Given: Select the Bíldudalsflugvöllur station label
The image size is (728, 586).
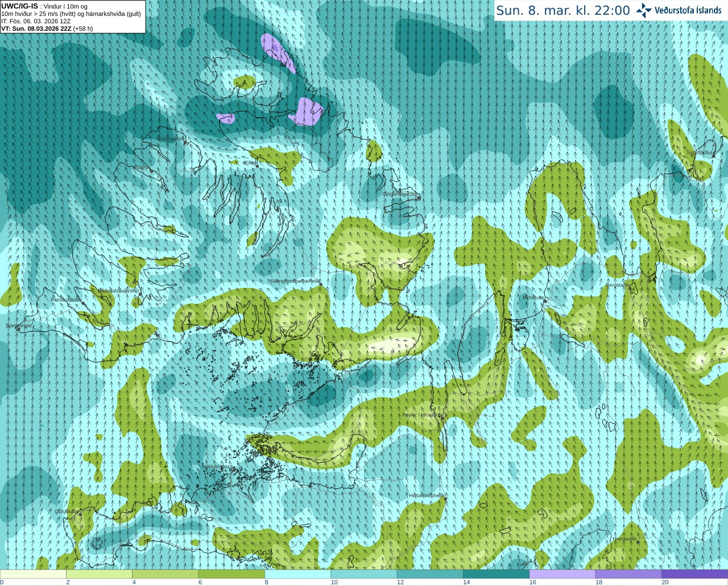Looking at the screenshot, I should (118, 290).
